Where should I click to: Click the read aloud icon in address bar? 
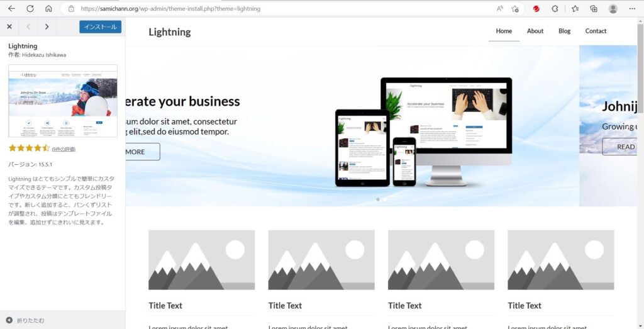(x=500, y=9)
